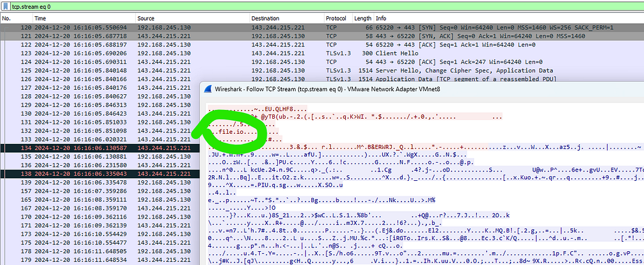Select packet 125 Server Hello row
The width and height of the screenshot is (644, 265).
pyautogui.click(x=322, y=70)
